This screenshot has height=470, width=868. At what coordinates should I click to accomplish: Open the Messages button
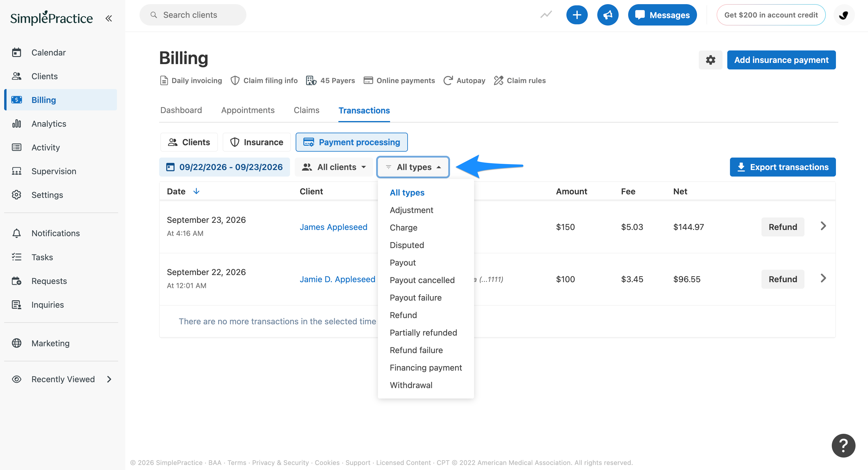(x=662, y=15)
